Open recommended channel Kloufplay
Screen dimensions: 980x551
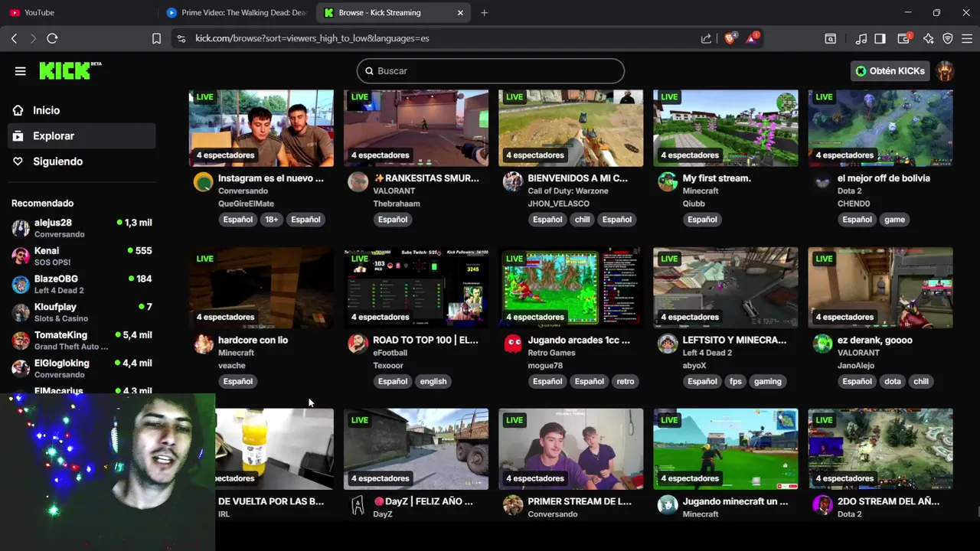coord(81,312)
